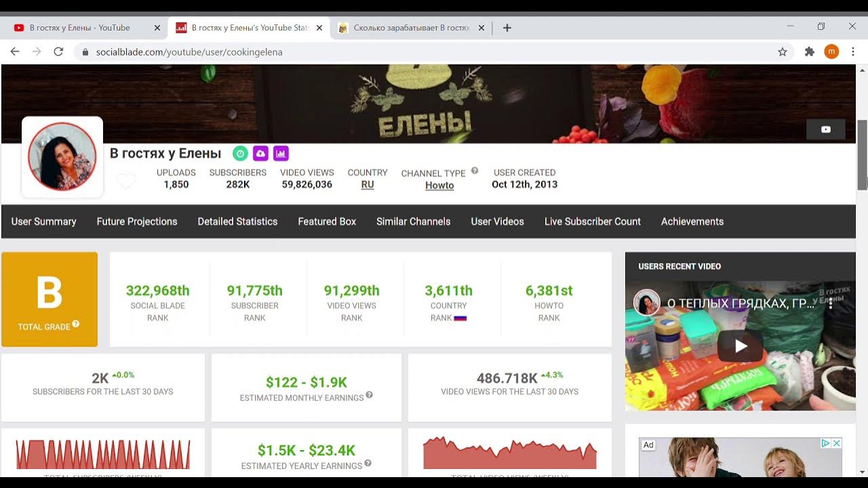Click the purple cloud icon beside channel name
Screen dimensions: 868x488
(x=260, y=153)
